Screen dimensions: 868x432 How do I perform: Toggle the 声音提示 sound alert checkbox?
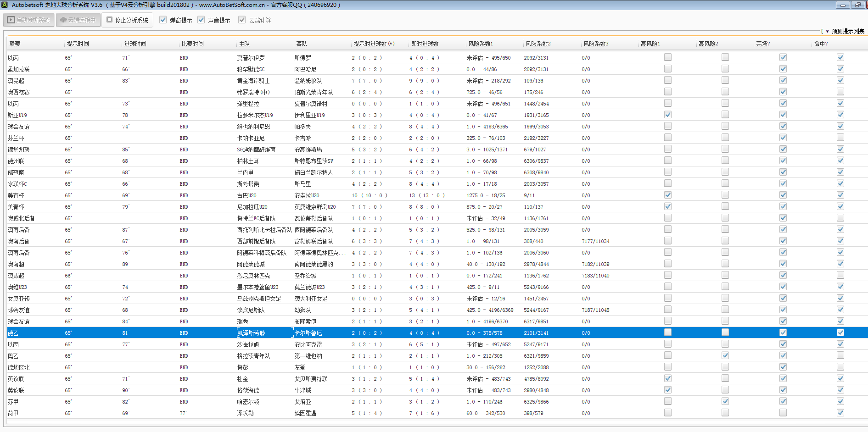(201, 20)
